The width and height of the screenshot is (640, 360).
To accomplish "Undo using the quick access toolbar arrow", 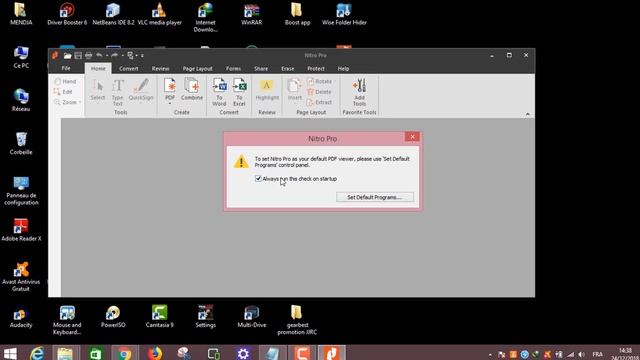I will click(x=99, y=55).
